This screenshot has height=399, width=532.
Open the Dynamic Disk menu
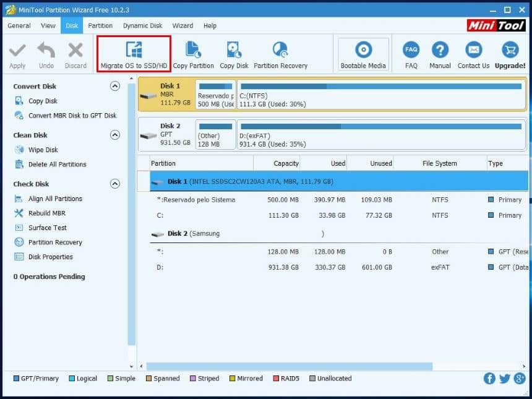point(142,25)
